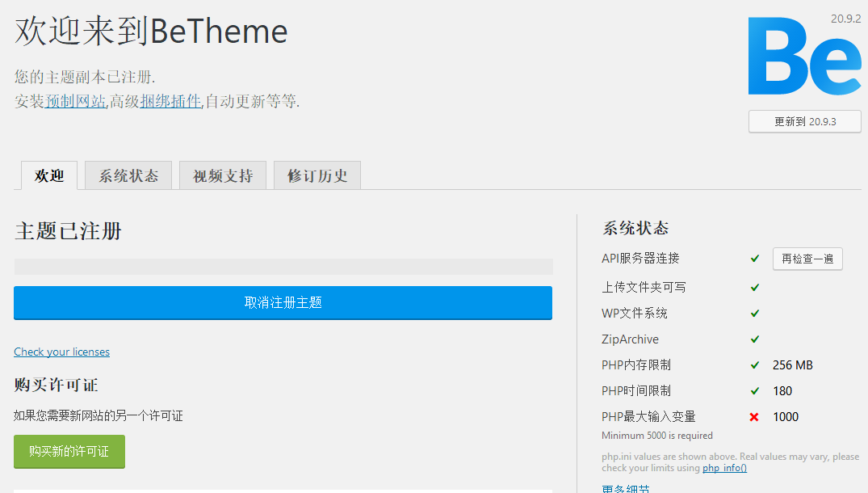Return to the 欢迎 tab
This screenshot has width=868, height=493.
(x=48, y=175)
